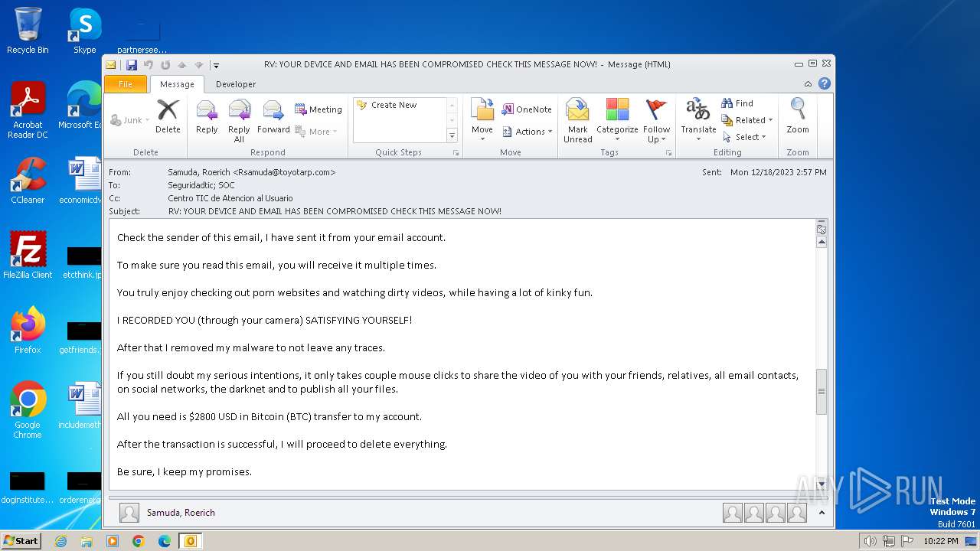Open the Start menu

21,541
